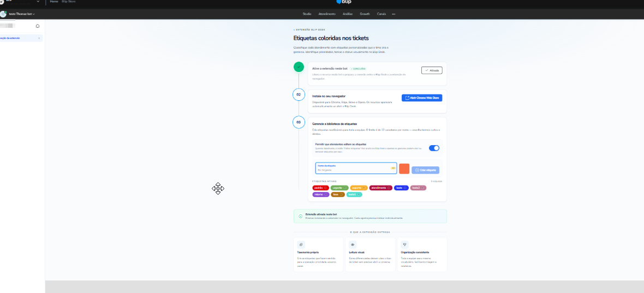Click the 'Extensão ativada neste bot' banner text
Viewport: 644px width, 293px height.
pyautogui.click(x=321, y=214)
